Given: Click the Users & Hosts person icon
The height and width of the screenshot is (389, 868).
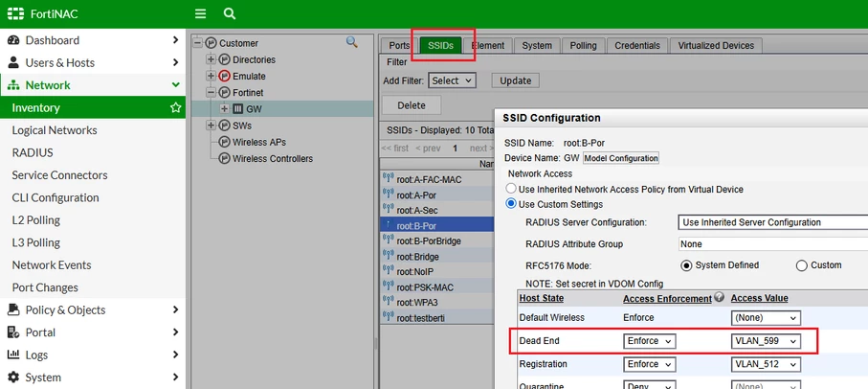Looking at the screenshot, I should [x=13, y=62].
